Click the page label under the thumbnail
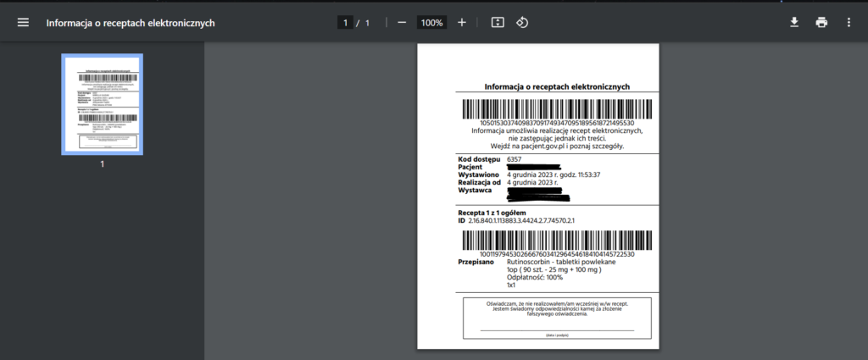Viewport: 868px width, 360px height. [102, 164]
